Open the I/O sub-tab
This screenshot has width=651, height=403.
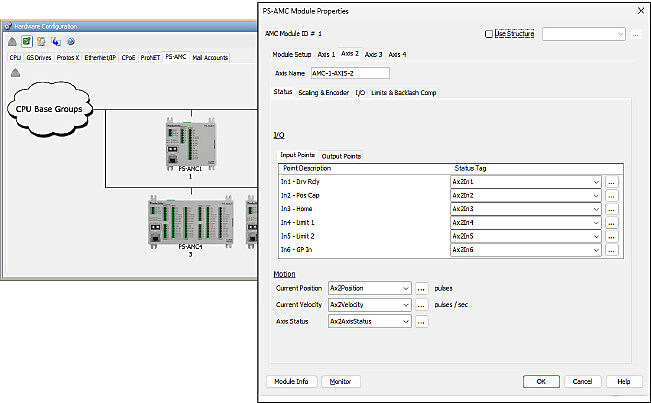[x=360, y=93]
